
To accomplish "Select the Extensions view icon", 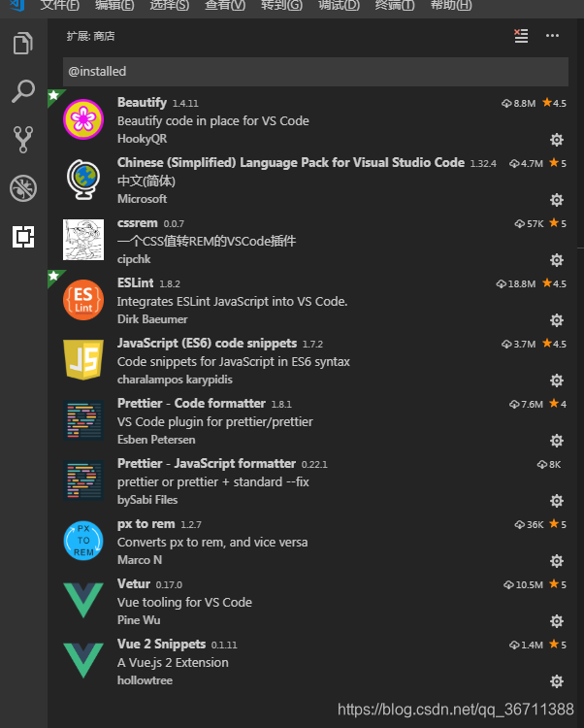I will (23, 237).
